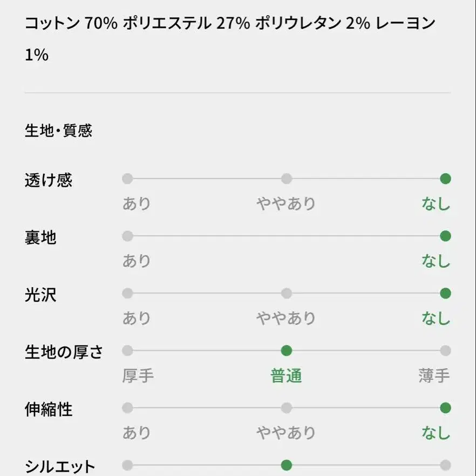Image resolution: width=476 pixels, height=476 pixels.
Task: Click the 生地・質感 section heading
Action: 58,131
